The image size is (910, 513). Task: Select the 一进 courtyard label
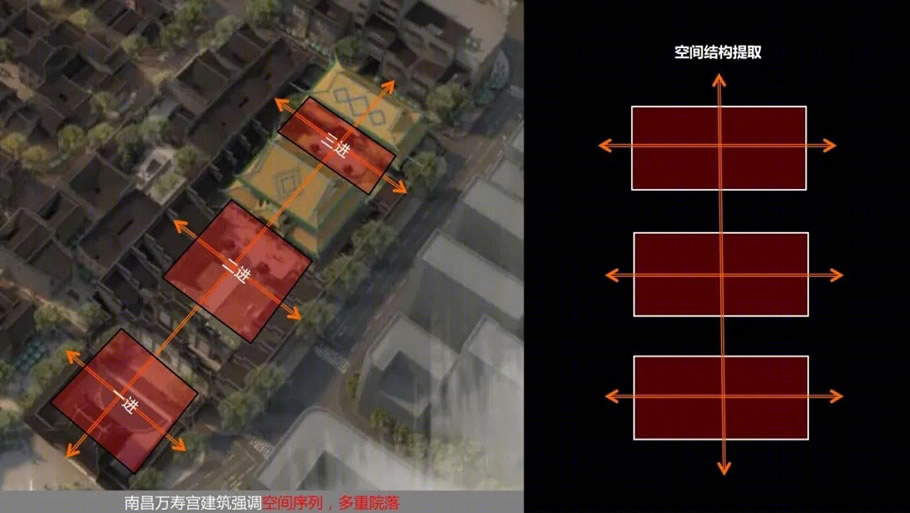125,401
